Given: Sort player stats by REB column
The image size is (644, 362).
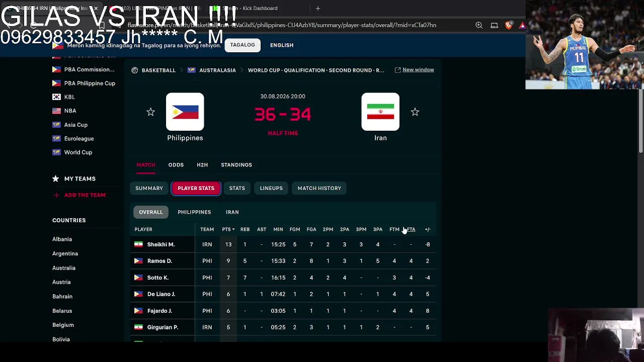Looking at the screenshot, I should (x=245, y=229).
